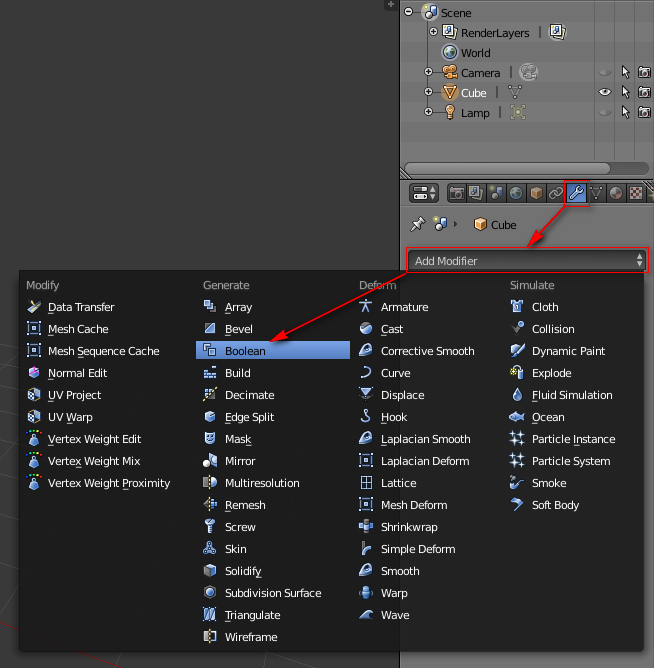Screen dimensions: 654x668
Task: Open the Material properties tab sphere icon
Action: (x=616, y=193)
